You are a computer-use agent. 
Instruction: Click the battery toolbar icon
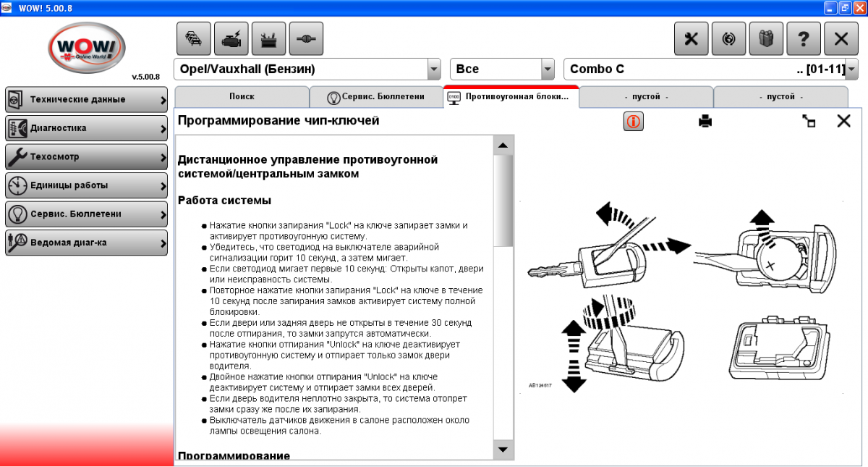pyautogui.click(x=269, y=39)
